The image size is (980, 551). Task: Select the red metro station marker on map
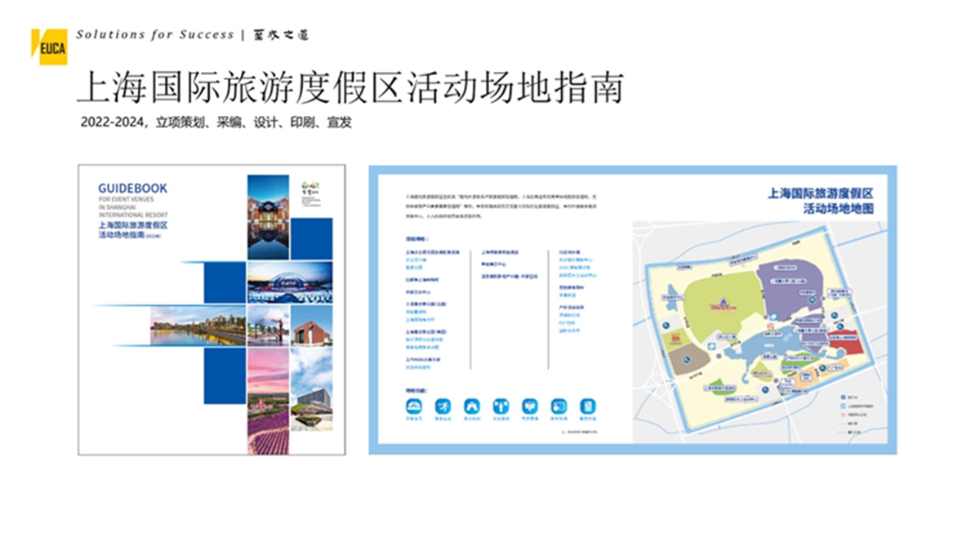point(769,326)
